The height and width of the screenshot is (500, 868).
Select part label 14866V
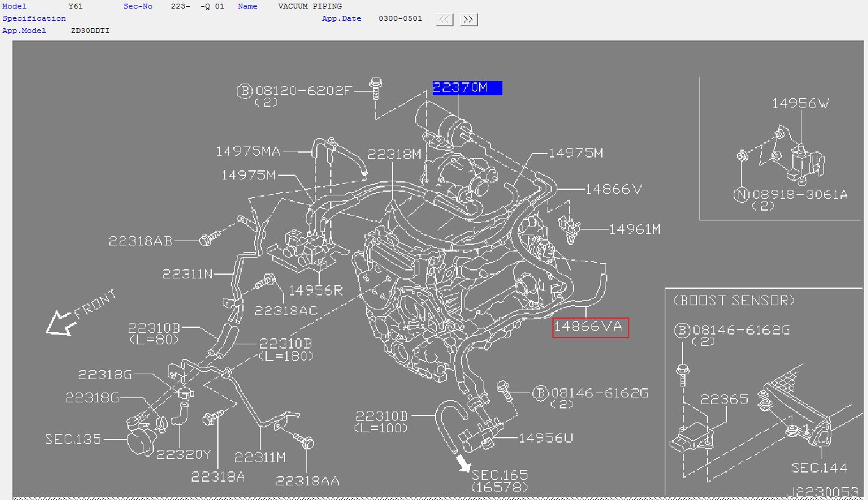coord(613,189)
